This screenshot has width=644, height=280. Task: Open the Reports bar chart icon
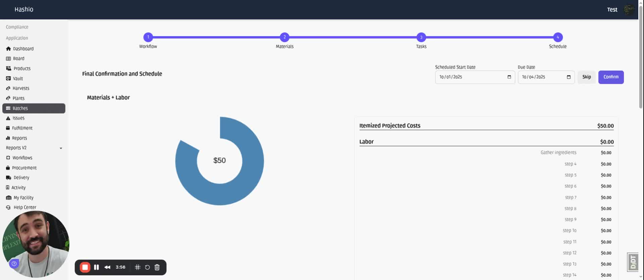click(x=8, y=138)
